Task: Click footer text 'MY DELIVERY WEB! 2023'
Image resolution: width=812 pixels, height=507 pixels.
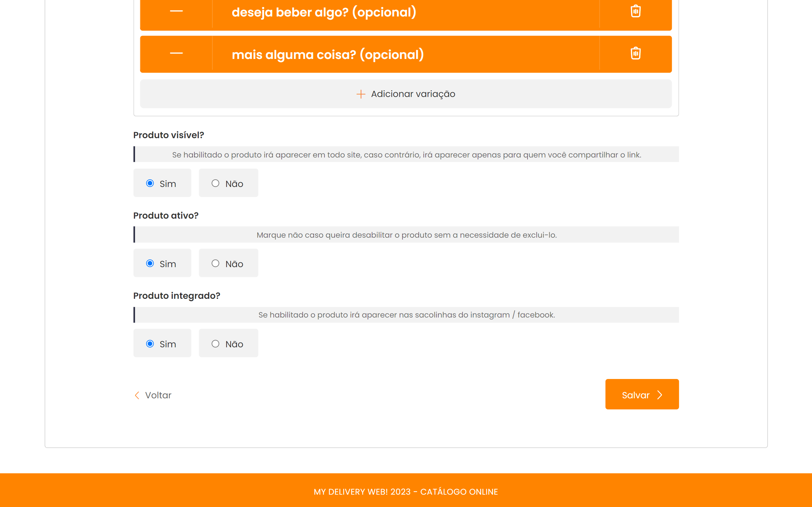Action: point(362,491)
